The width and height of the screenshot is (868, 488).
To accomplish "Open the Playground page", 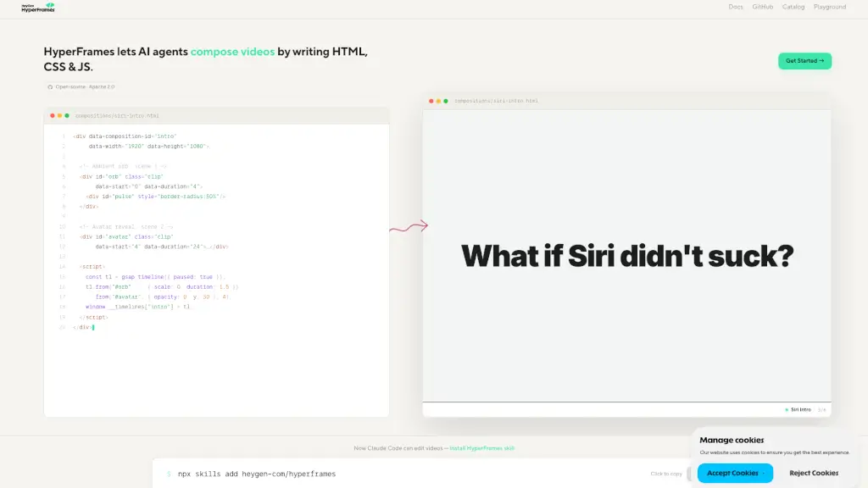I will pos(830,7).
